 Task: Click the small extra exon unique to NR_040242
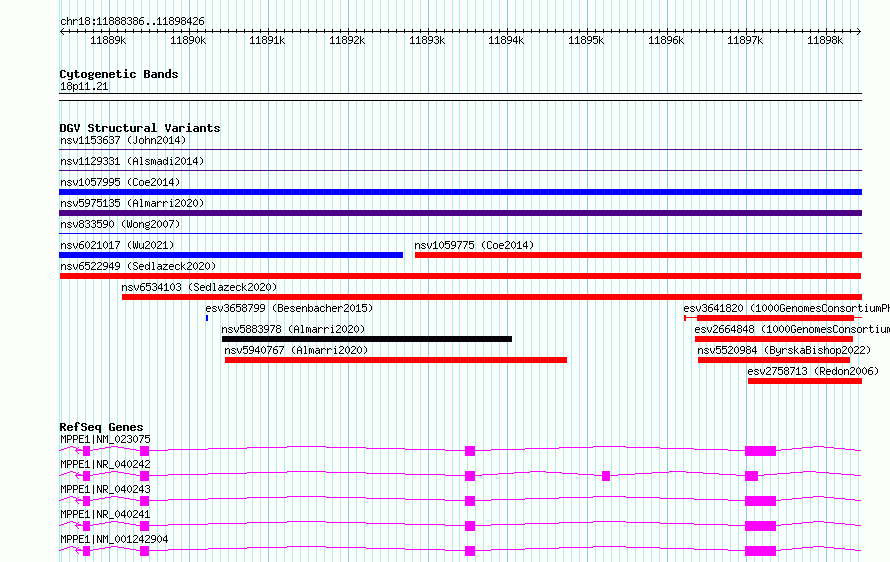[x=606, y=476]
